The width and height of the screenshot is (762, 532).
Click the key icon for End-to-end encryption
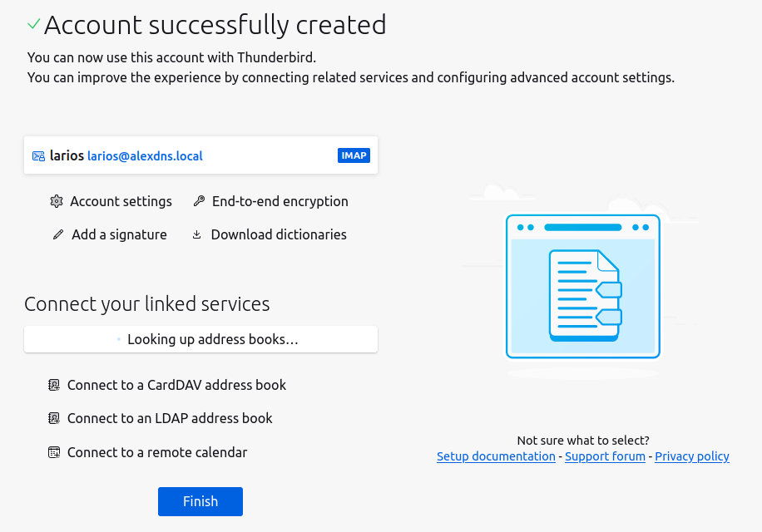pos(199,201)
